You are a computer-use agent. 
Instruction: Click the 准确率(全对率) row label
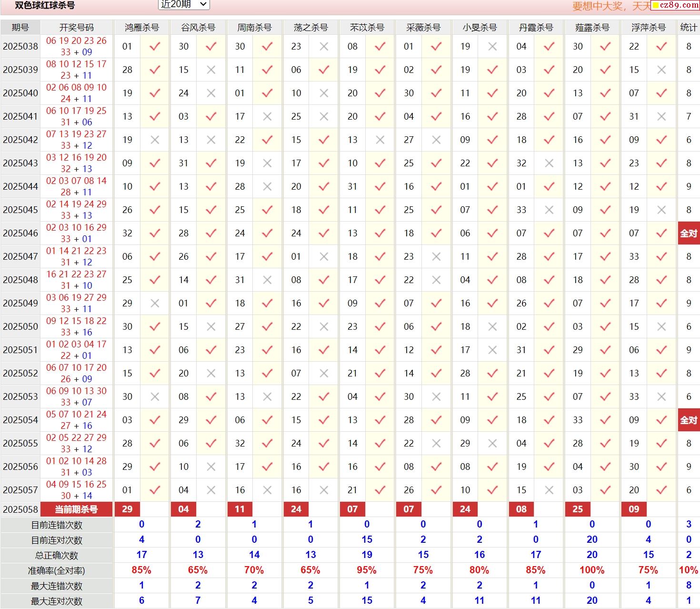pyautogui.click(x=57, y=571)
